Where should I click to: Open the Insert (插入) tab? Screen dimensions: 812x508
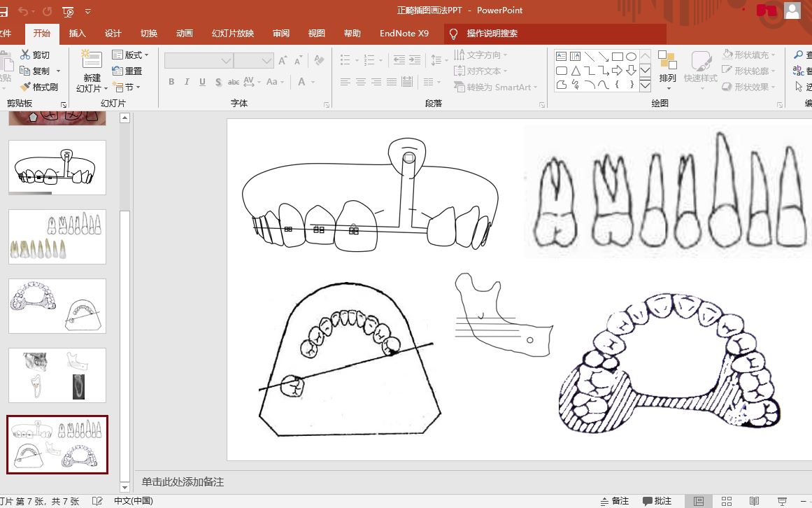pyautogui.click(x=77, y=34)
